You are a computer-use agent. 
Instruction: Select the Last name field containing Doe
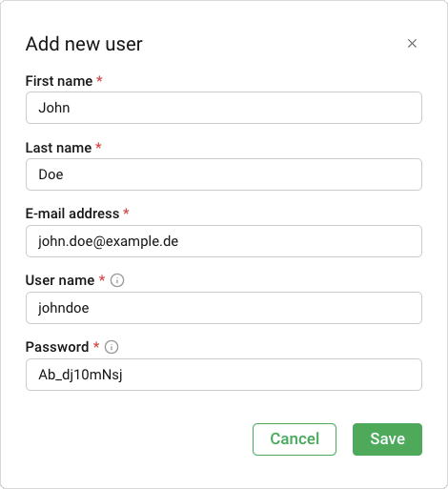coord(224,174)
